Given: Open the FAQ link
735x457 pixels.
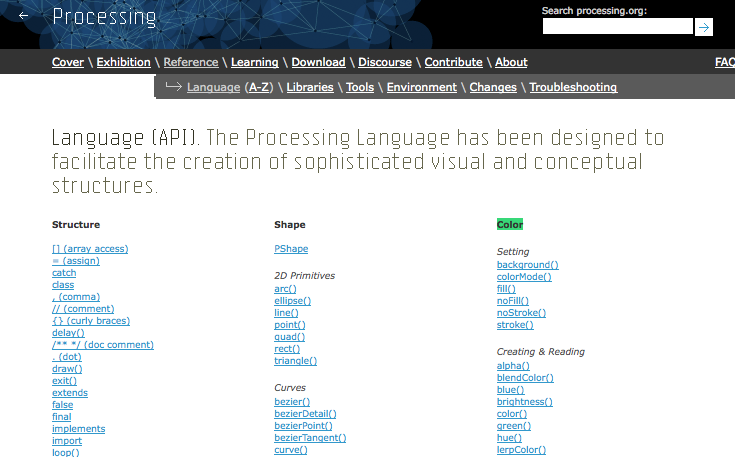Looking at the screenshot, I should (725, 62).
